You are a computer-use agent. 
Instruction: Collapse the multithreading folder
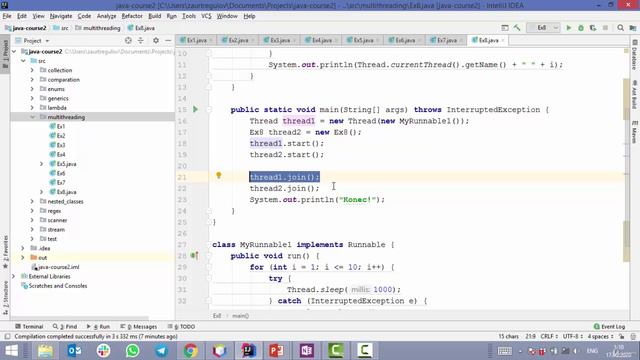(x=32, y=117)
